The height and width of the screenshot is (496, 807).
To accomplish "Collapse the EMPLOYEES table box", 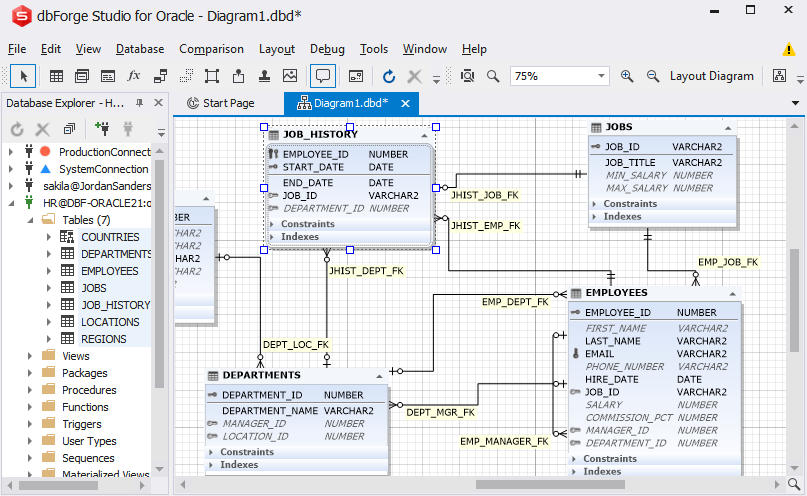I will (x=732, y=294).
